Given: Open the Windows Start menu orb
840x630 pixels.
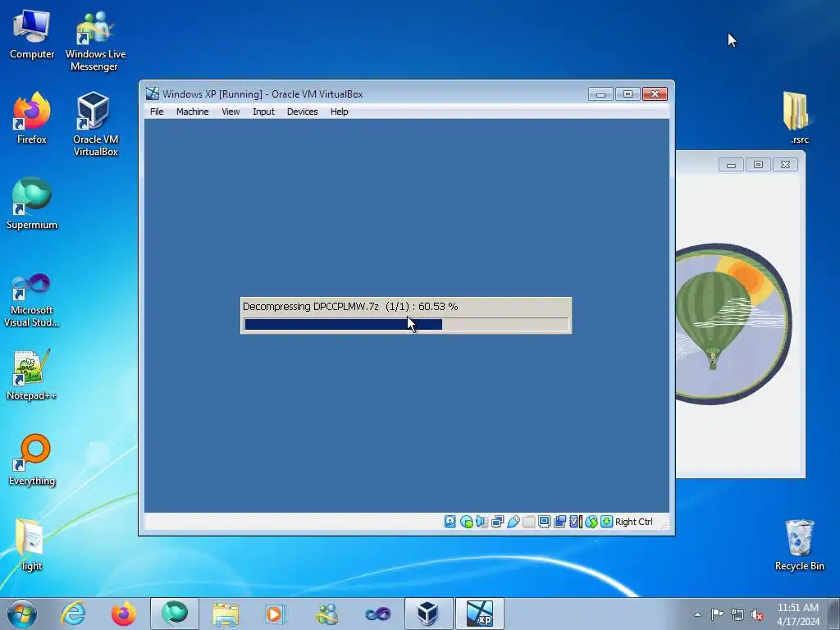Looking at the screenshot, I should 22,614.
